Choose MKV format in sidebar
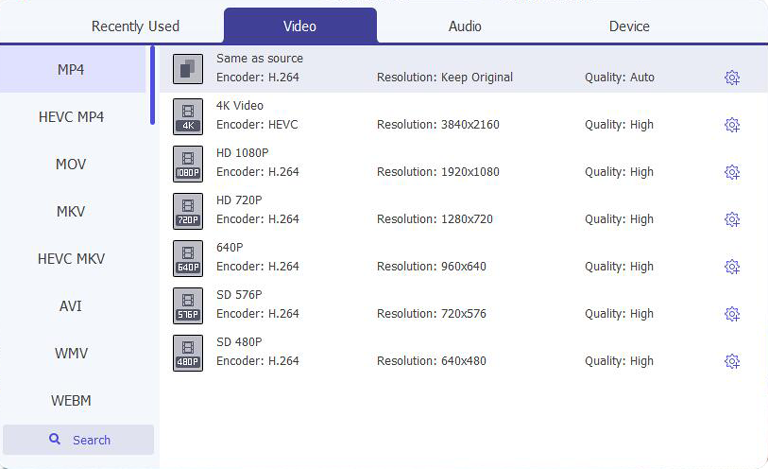This screenshot has height=469, width=768. click(73, 211)
